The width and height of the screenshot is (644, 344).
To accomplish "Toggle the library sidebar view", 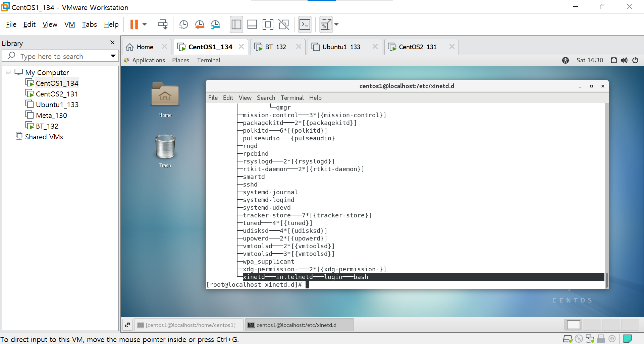I will [236, 24].
